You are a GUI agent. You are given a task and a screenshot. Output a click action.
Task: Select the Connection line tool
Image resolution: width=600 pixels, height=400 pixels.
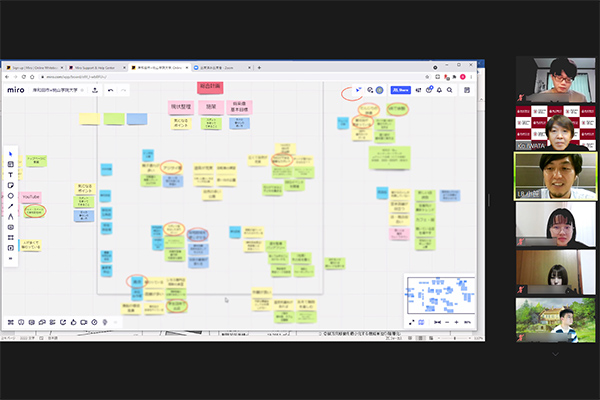coord(10,206)
